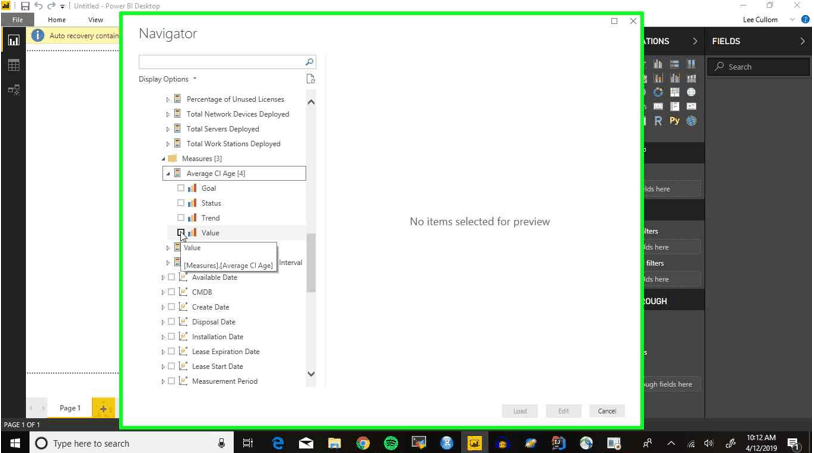Expand the Installation Date node
The width and height of the screenshot is (814, 453).
pos(163,337)
